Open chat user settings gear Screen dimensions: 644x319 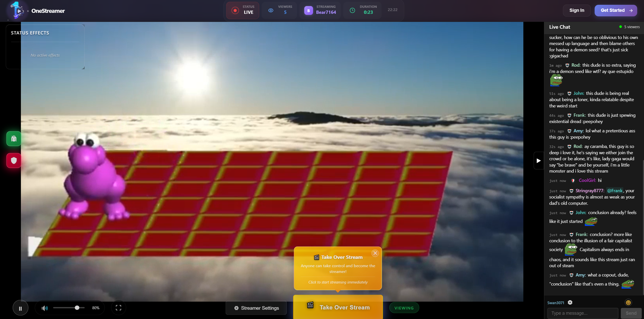pos(570,302)
